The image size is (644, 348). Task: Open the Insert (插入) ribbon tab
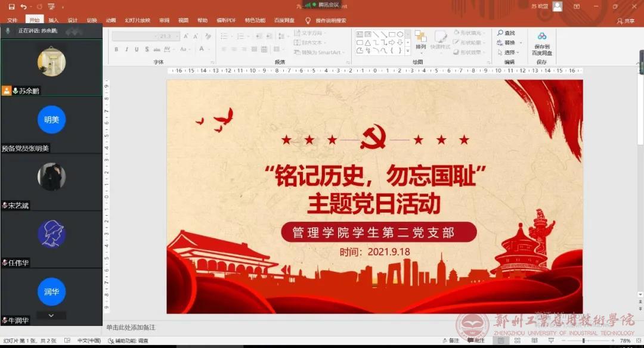tap(53, 20)
